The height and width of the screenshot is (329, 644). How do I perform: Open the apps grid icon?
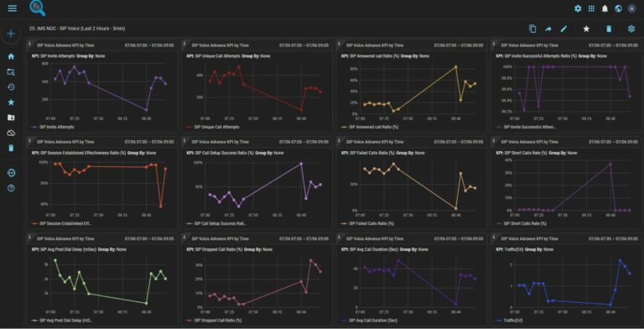[x=591, y=8]
